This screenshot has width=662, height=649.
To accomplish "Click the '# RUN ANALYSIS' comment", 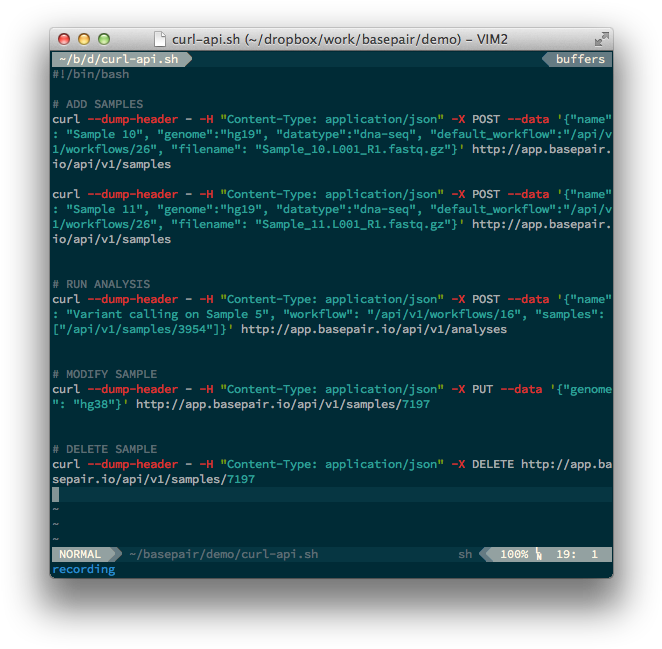I will [x=101, y=284].
